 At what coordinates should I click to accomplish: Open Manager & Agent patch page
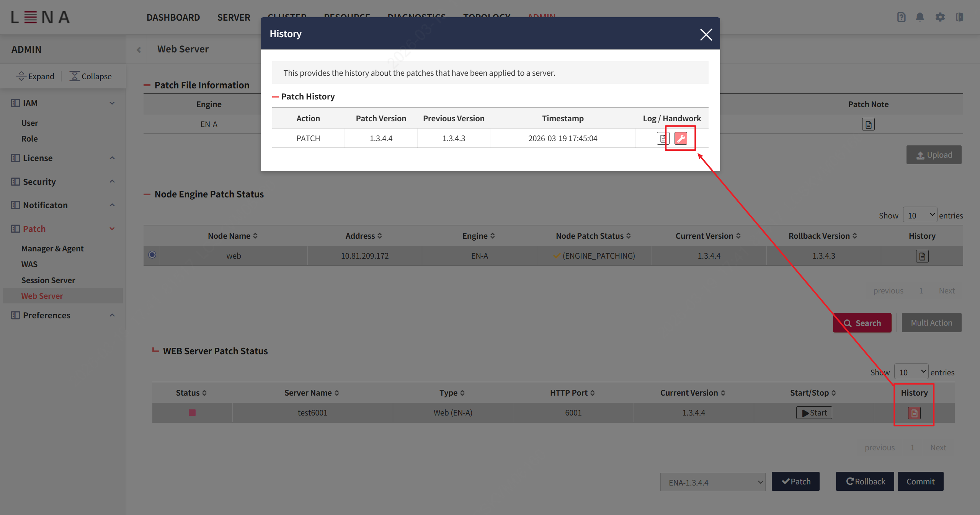(52, 249)
